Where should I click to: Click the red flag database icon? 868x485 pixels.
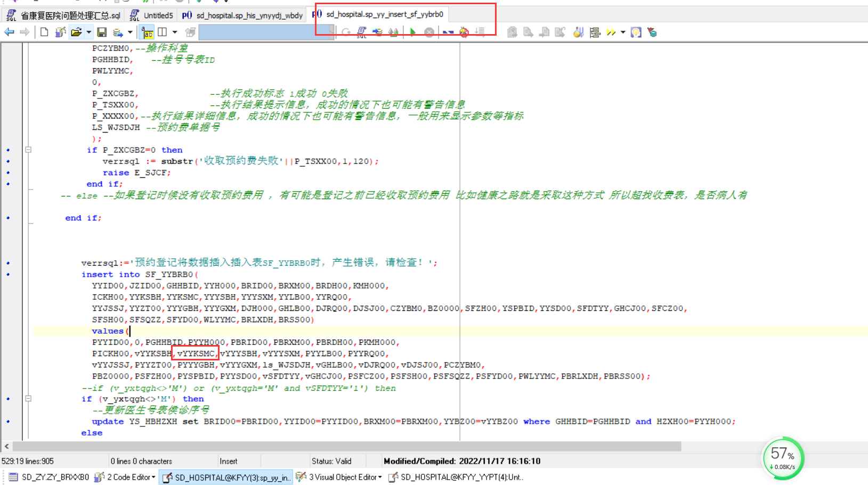[652, 32]
